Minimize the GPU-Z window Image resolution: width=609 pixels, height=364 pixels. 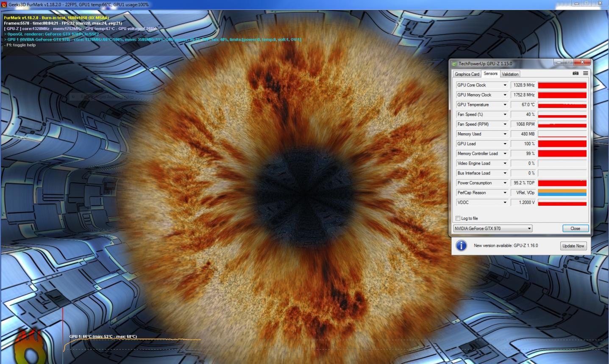(x=559, y=62)
